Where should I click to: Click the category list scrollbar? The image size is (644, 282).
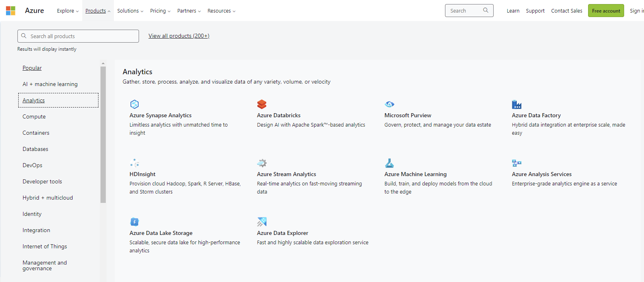(103, 134)
